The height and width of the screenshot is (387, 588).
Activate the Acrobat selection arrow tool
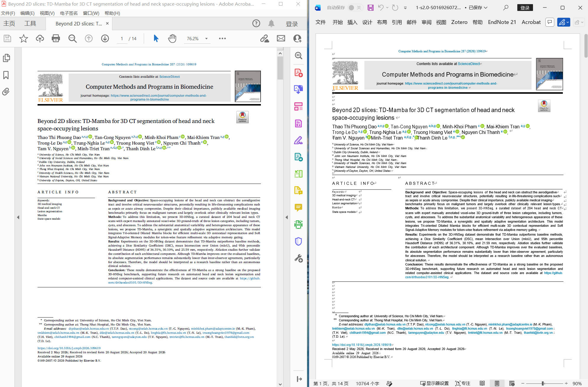pos(156,38)
